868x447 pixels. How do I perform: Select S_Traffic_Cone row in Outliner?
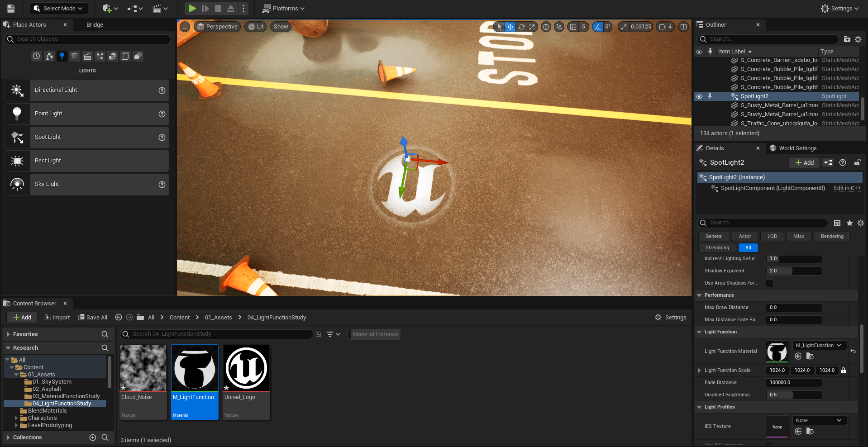777,123
